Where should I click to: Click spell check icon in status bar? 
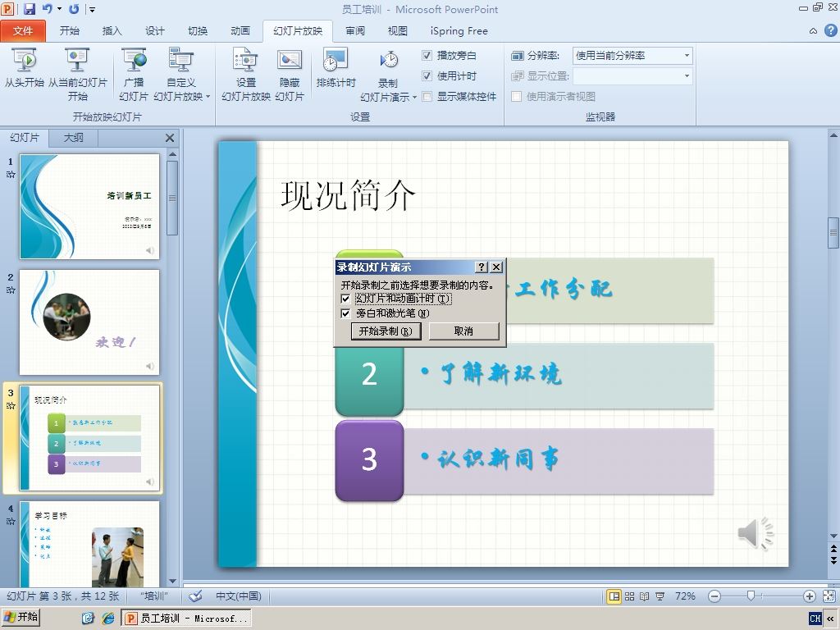pos(195,596)
